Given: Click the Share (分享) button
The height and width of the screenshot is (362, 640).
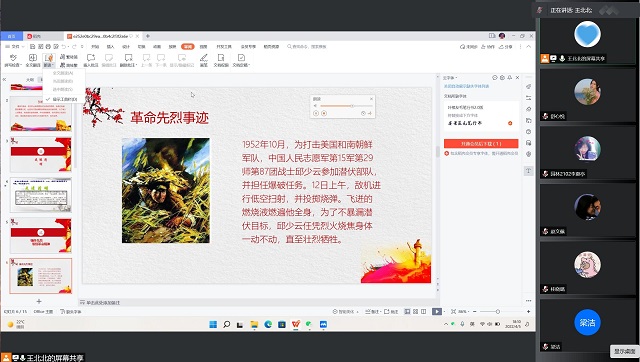Looking at the screenshot, I should (506, 47).
